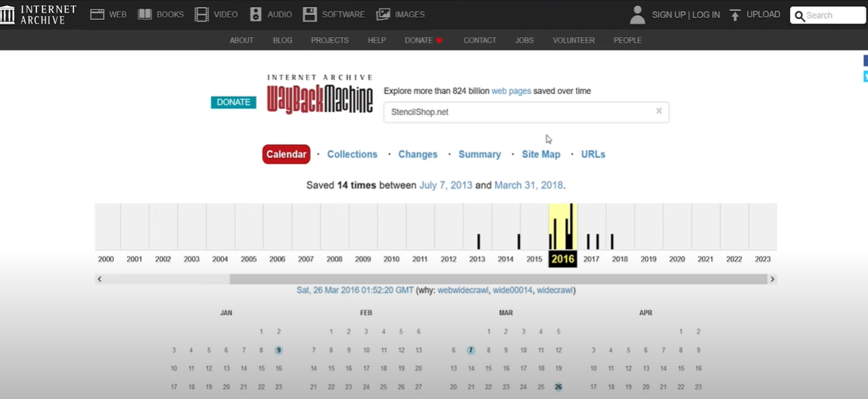Select year 2018 on the timeline
Screen dimensions: 868x399
pyautogui.click(x=620, y=259)
